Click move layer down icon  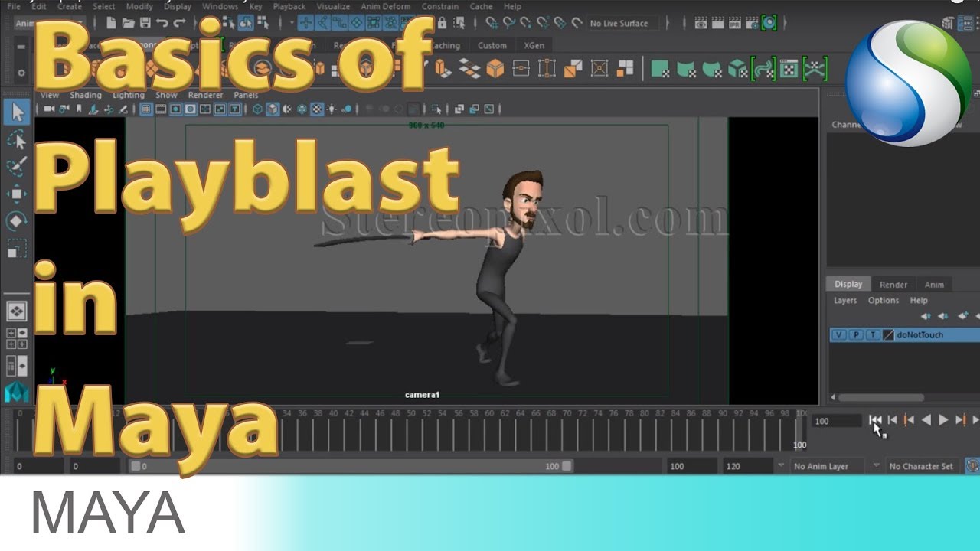943,316
